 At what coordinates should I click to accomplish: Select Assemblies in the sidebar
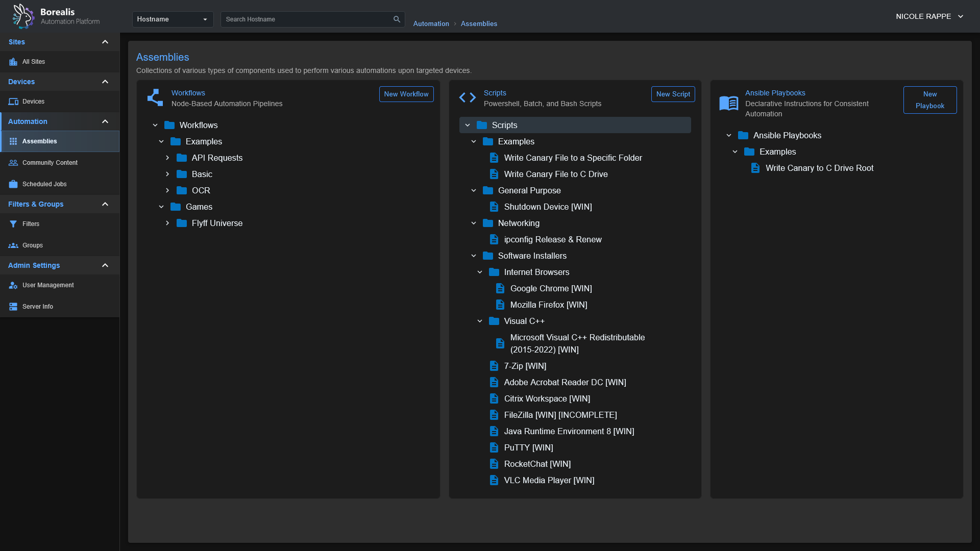point(39,141)
